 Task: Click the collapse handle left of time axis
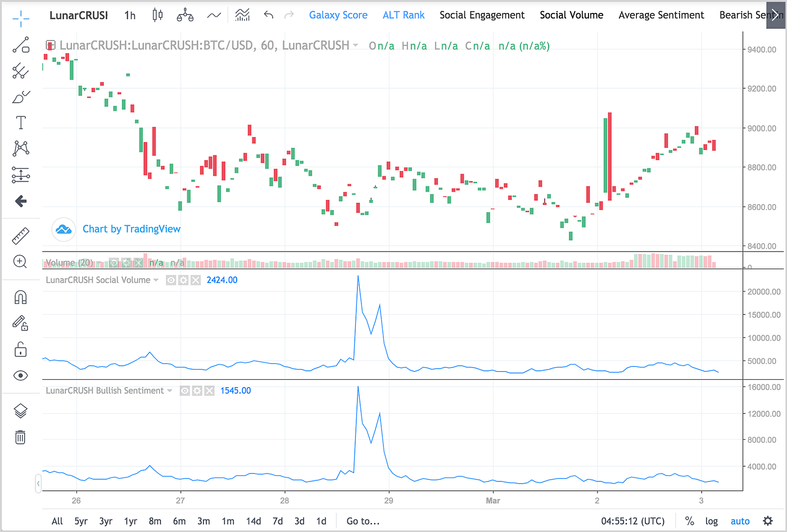38,483
